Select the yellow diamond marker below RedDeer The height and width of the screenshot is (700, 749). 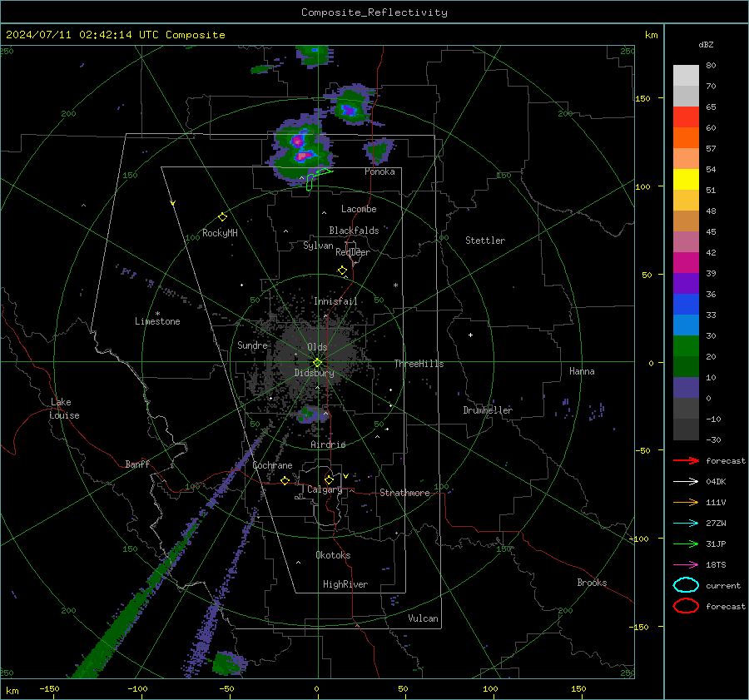pyautogui.click(x=343, y=271)
